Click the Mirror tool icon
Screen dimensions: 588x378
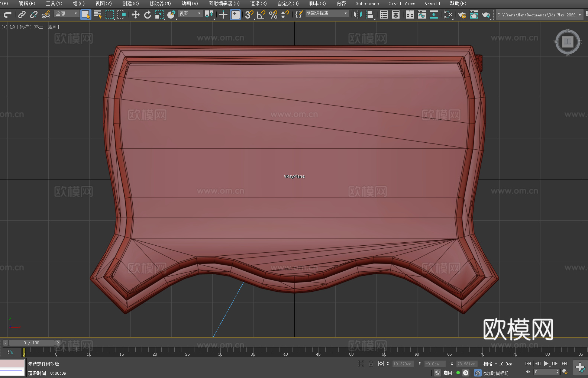point(358,15)
